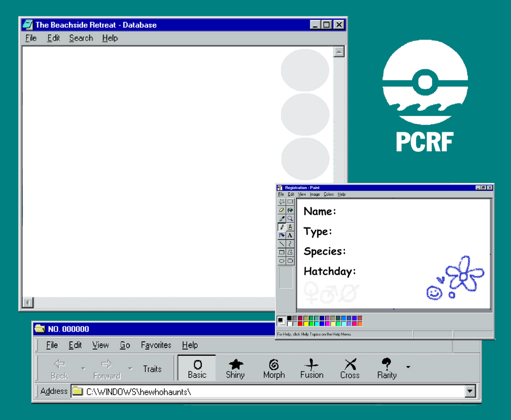
Task: Choose the Text tool marked A
Action: pyautogui.click(x=290, y=235)
